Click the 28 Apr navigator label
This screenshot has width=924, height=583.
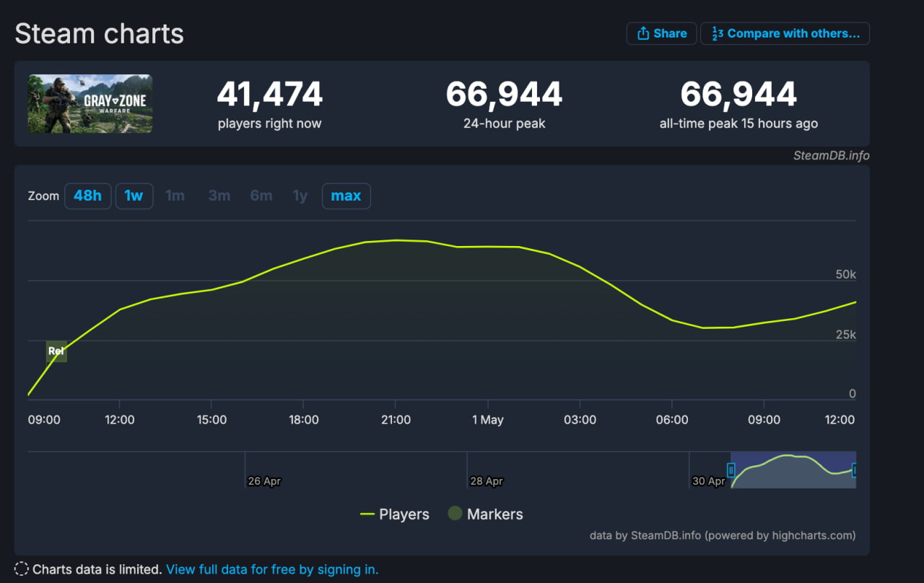(x=487, y=481)
